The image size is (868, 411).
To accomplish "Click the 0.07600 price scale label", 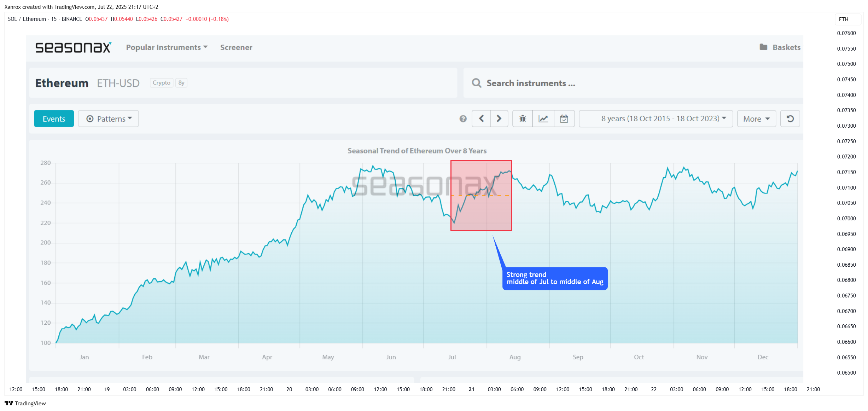I will click(846, 33).
